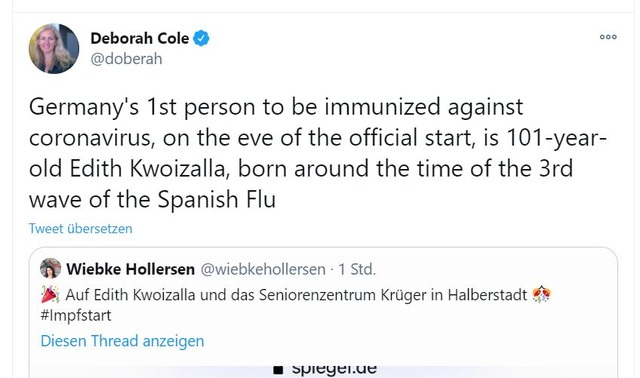
Task: Open Deborah Cole's profile picture
Action: 54,49
